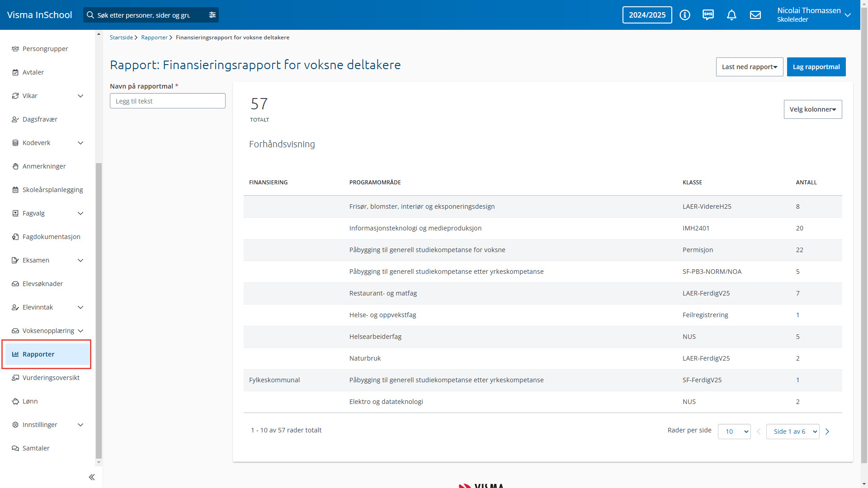
Task: Click the Avtaler calendar icon
Action: click(15, 72)
